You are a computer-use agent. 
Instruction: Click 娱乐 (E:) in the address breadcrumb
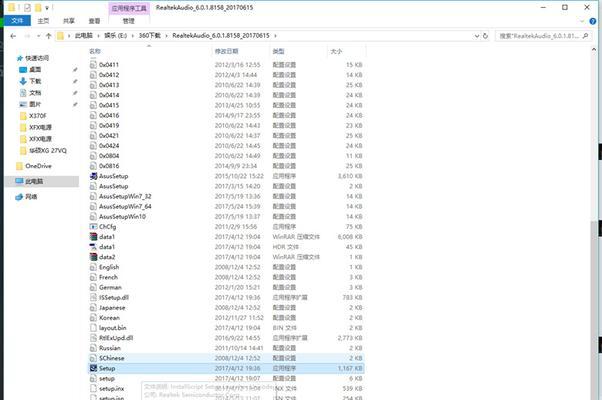click(116, 35)
